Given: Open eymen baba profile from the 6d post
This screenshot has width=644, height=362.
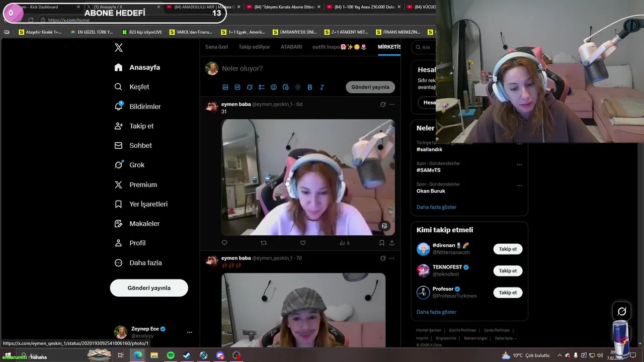Looking at the screenshot, I should tap(236, 104).
